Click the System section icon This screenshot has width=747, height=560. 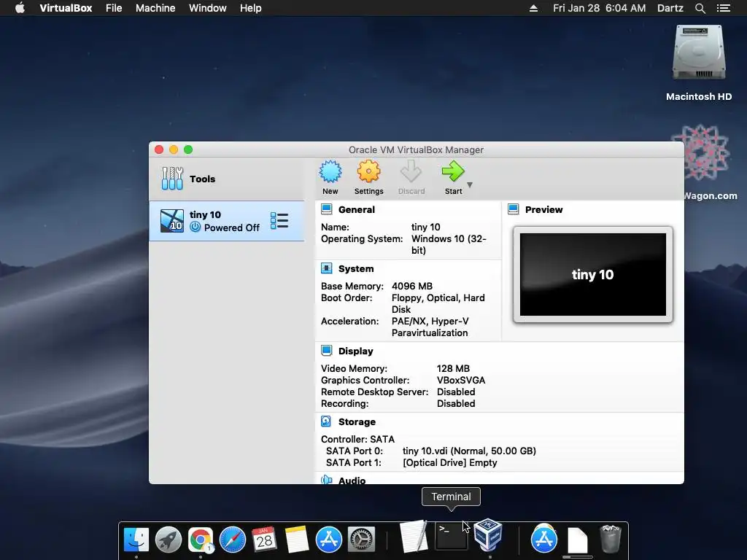pyautogui.click(x=326, y=268)
